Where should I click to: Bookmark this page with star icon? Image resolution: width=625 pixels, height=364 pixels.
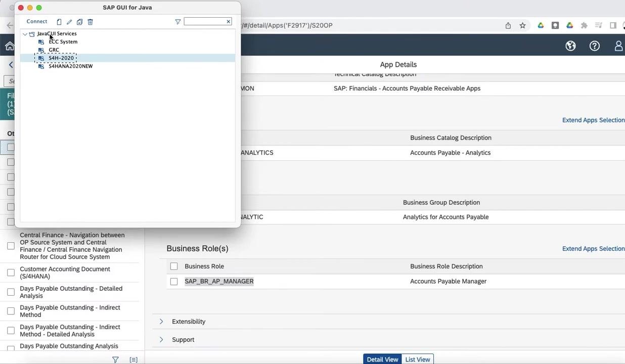pyautogui.click(x=523, y=25)
